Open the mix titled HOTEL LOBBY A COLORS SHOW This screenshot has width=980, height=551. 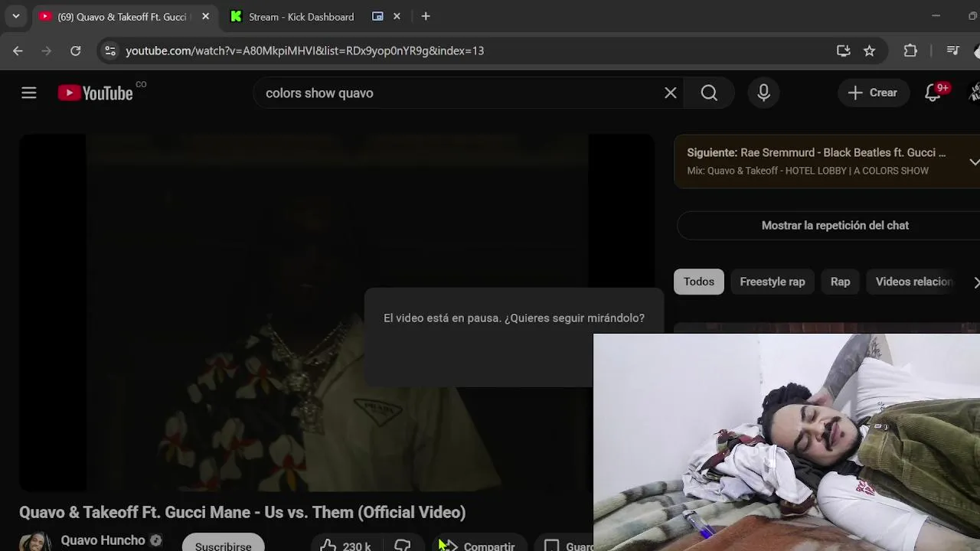(x=808, y=171)
